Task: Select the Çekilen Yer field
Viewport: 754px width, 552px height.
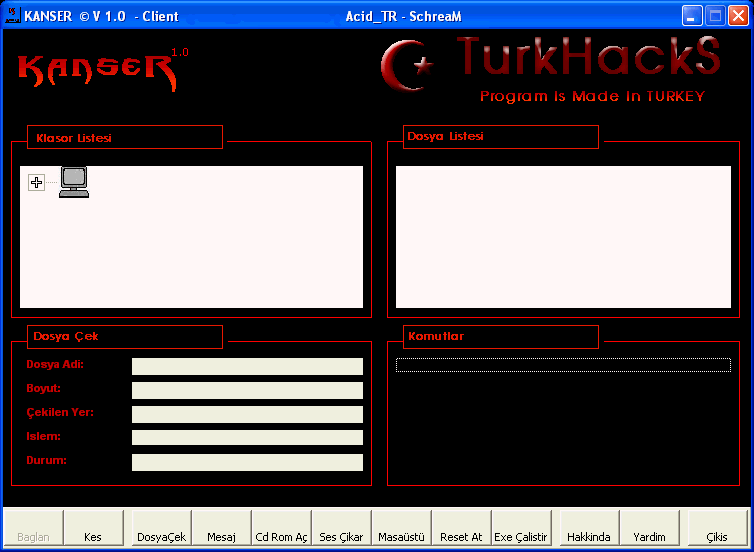Action: pyautogui.click(x=247, y=415)
